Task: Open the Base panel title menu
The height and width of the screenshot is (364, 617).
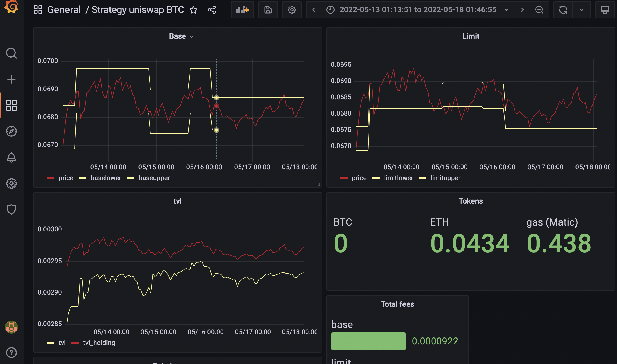Action: [181, 36]
